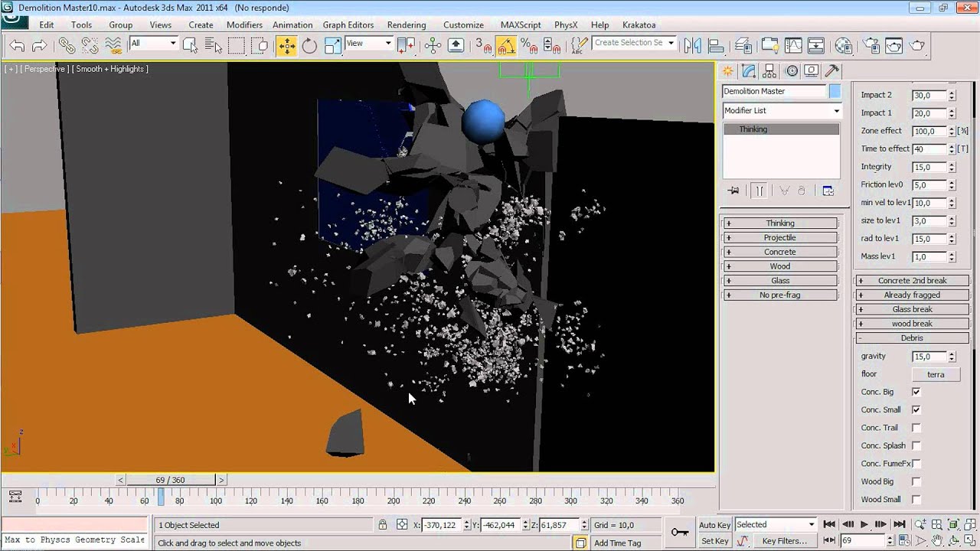Enable the Conc. Trail checkbox
980x551 pixels.
tap(916, 428)
